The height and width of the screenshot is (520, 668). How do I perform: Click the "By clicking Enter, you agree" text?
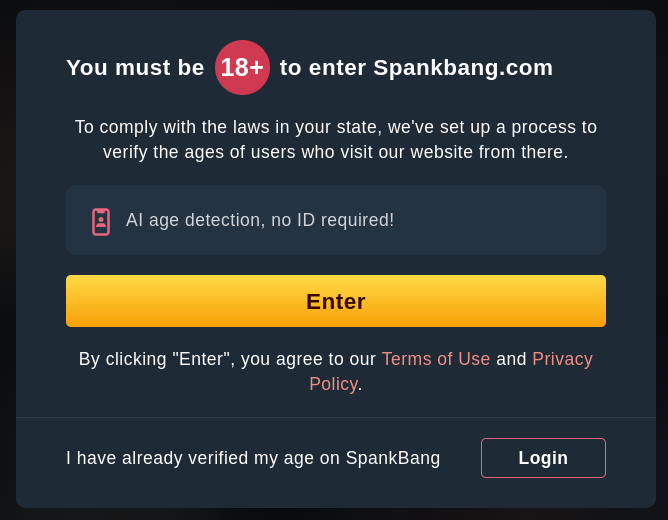[x=227, y=359]
